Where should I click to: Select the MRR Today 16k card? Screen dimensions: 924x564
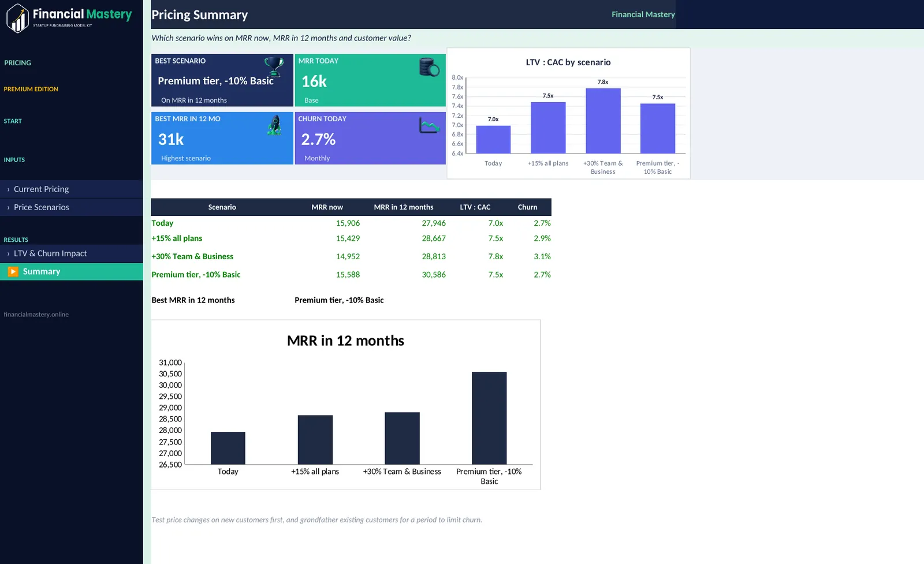point(370,80)
